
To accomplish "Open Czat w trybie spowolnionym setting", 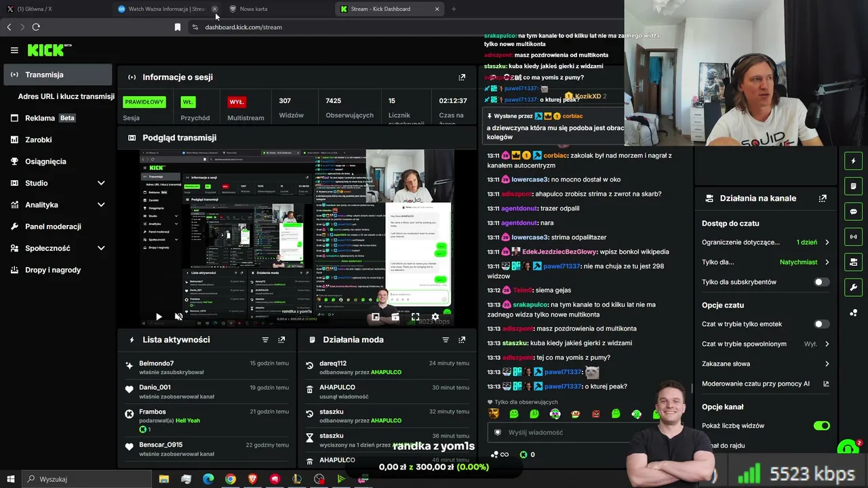I will click(x=766, y=344).
